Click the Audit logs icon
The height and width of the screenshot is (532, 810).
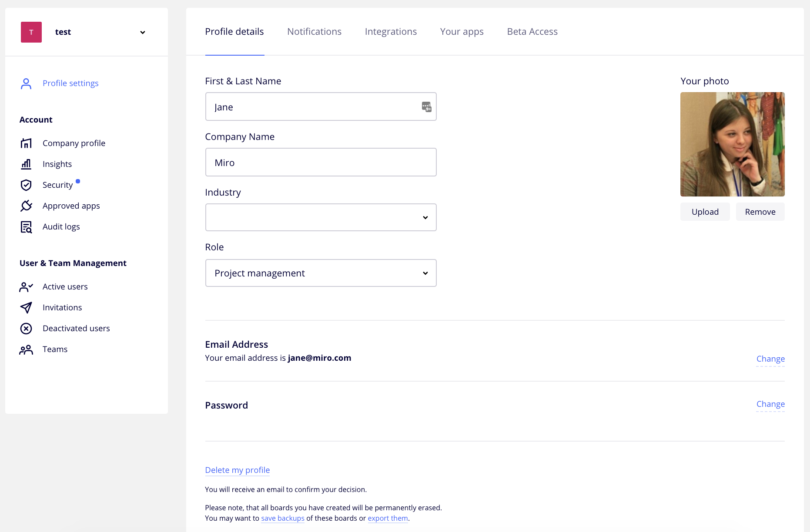(x=26, y=227)
